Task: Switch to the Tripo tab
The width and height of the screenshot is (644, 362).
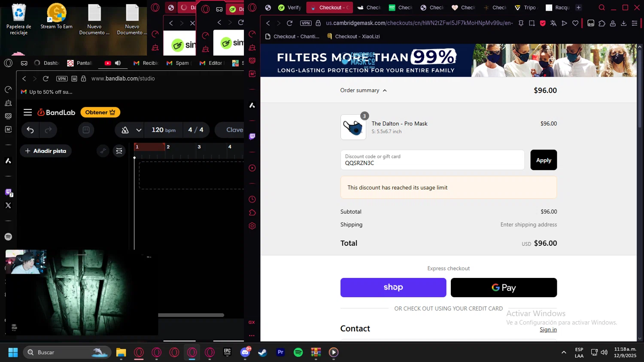Action: point(526,7)
